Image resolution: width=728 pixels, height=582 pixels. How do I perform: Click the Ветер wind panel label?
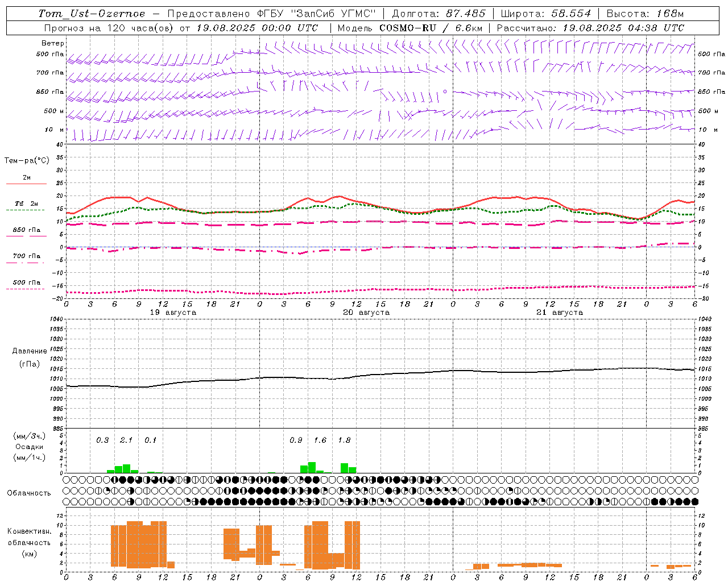pos(53,43)
